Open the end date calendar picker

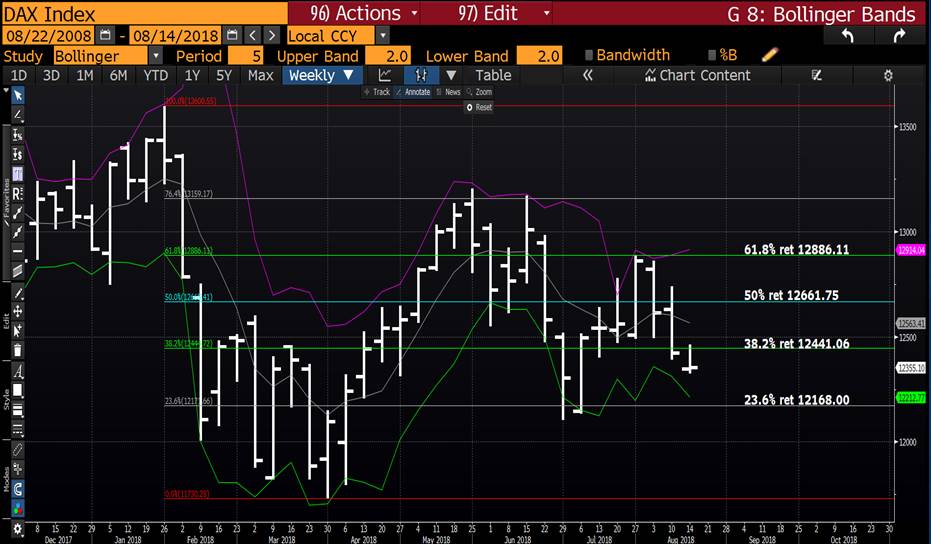click(x=232, y=35)
